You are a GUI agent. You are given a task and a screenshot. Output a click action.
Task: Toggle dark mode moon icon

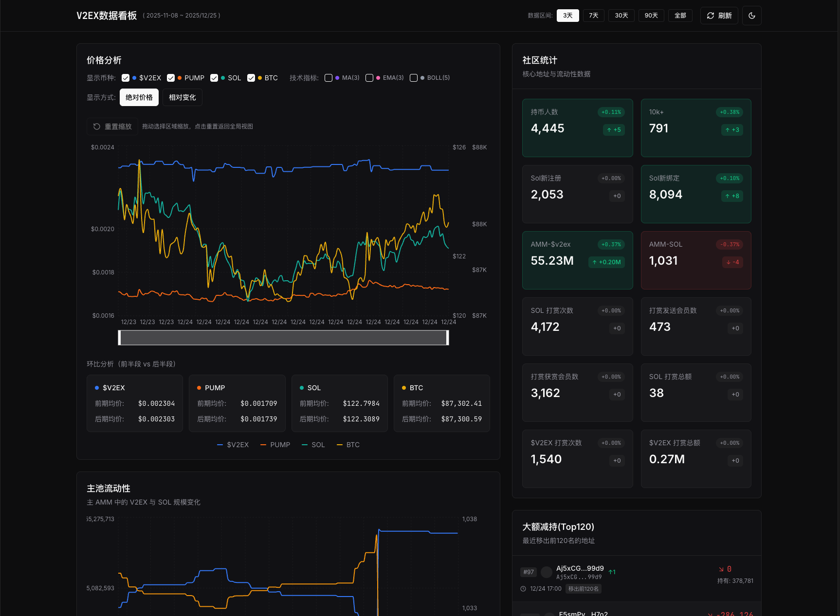coord(751,16)
